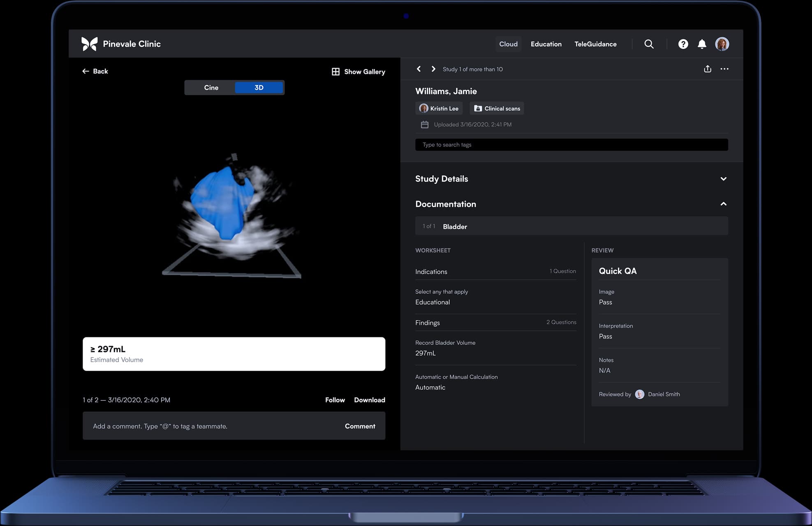Switch to Cine view
This screenshot has width=812, height=526.
pyautogui.click(x=211, y=88)
